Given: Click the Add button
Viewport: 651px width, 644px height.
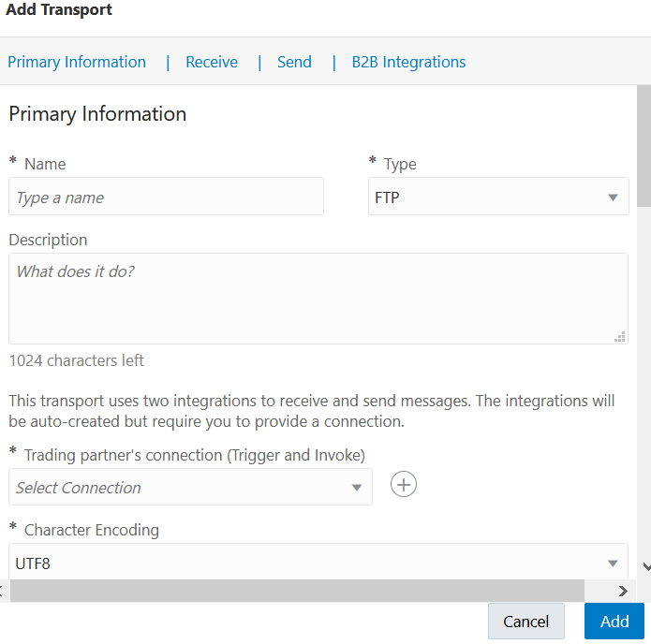Looking at the screenshot, I should [x=614, y=622].
